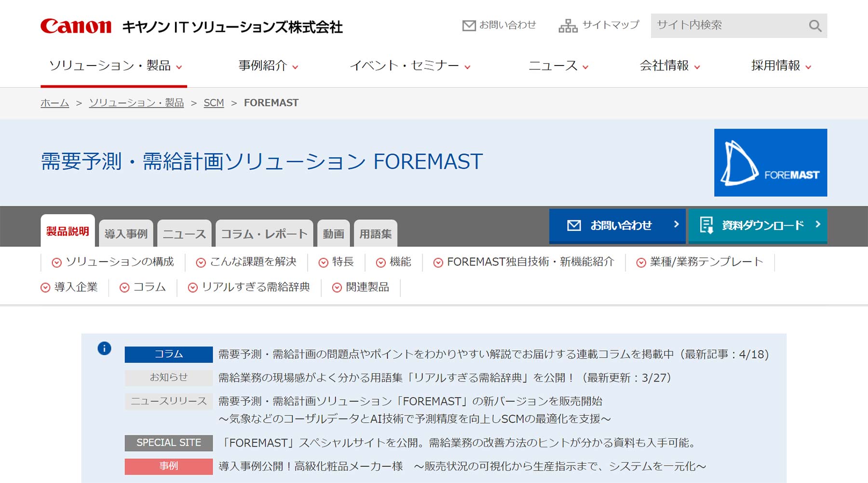Image resolution: width=868 pixels, height=483 pixels.
Task: Click the envelope icon beside お問い合わせ in header
Action: coord(469,26)
